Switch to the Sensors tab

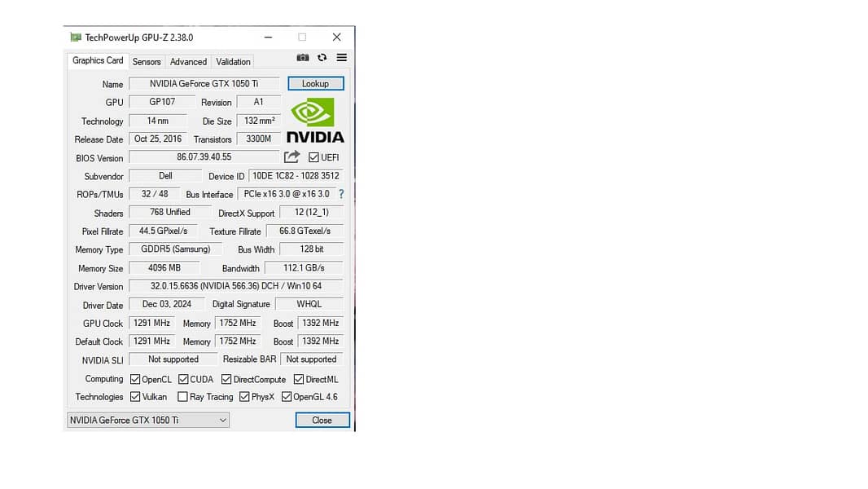pyautogui.click(x=147, y=61)
